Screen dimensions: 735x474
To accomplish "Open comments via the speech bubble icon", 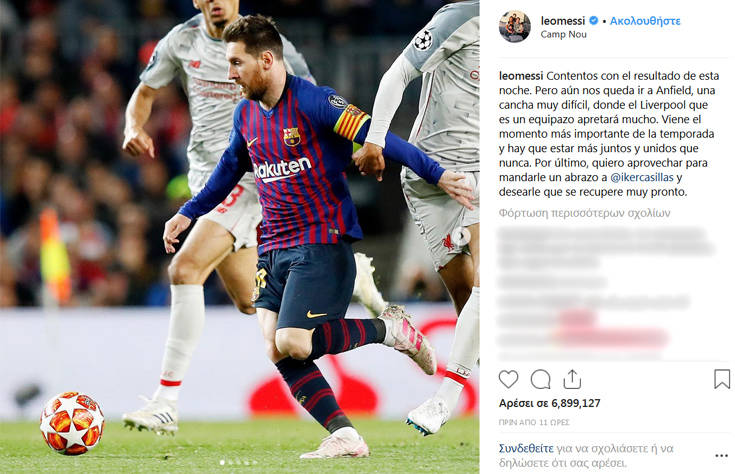I will tap(540, 379).
